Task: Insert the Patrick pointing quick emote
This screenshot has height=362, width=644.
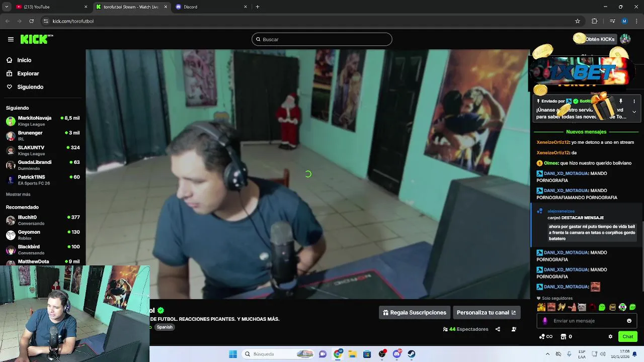Action: pyautogui.click(x=572, y=307)
